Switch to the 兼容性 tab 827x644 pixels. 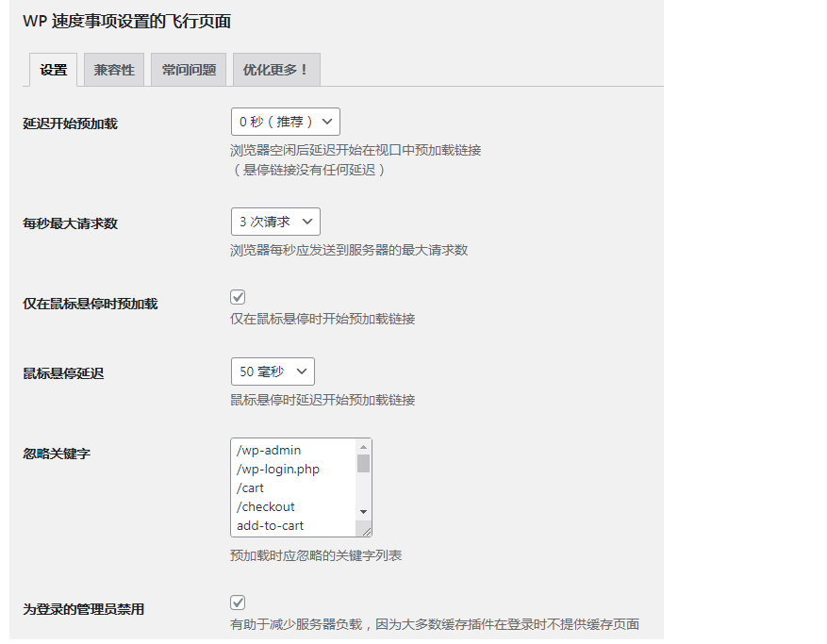click(113, 69)
